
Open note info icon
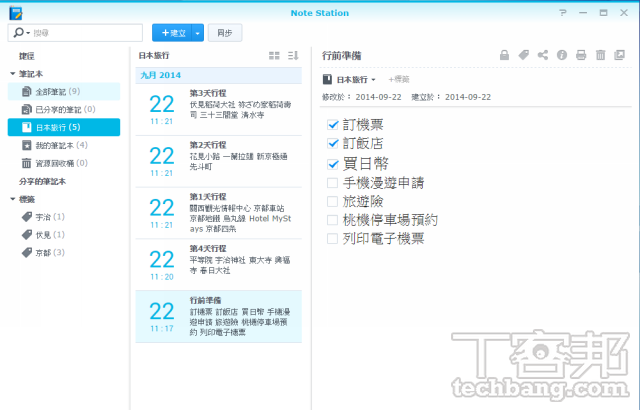click(562, 56)
